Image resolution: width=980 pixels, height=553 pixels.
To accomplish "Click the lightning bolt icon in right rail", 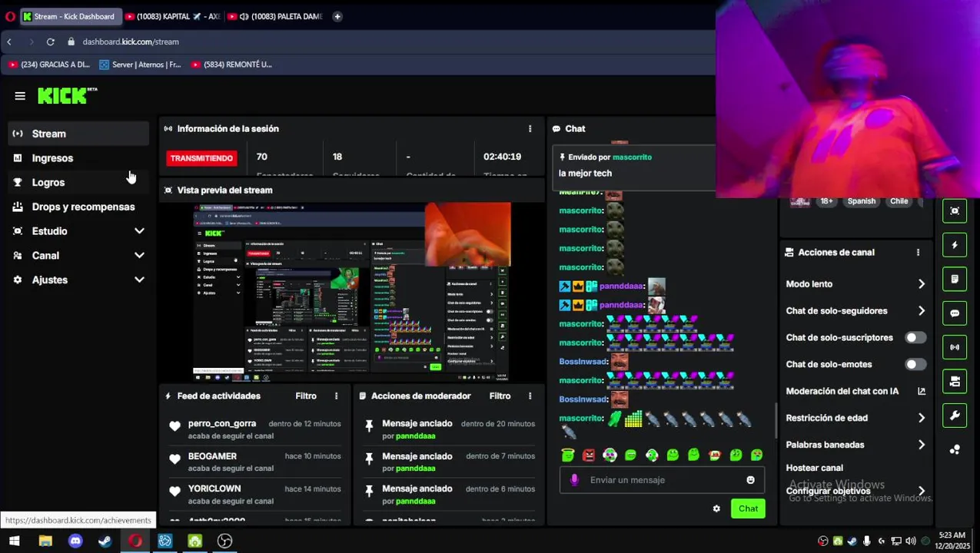I will click(x=955, y=245).
